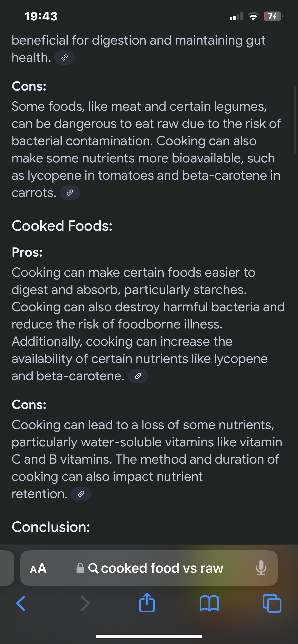Tap the citation link after 'retention.'
The image size is (298, 644).
(x=81, y=494)
